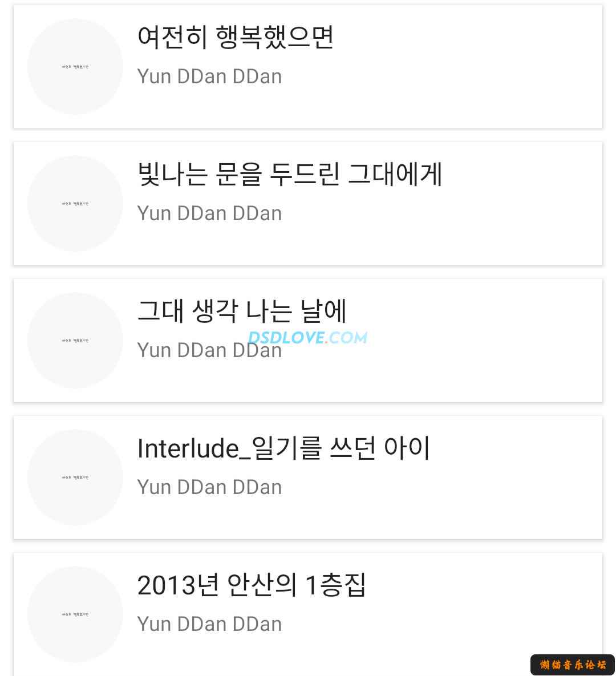Viewport: 616px width, 676px height.
Task: Open track Interlude_일기를 쓰던 아이
Action: pyautogui.click(x=283, y=448)
